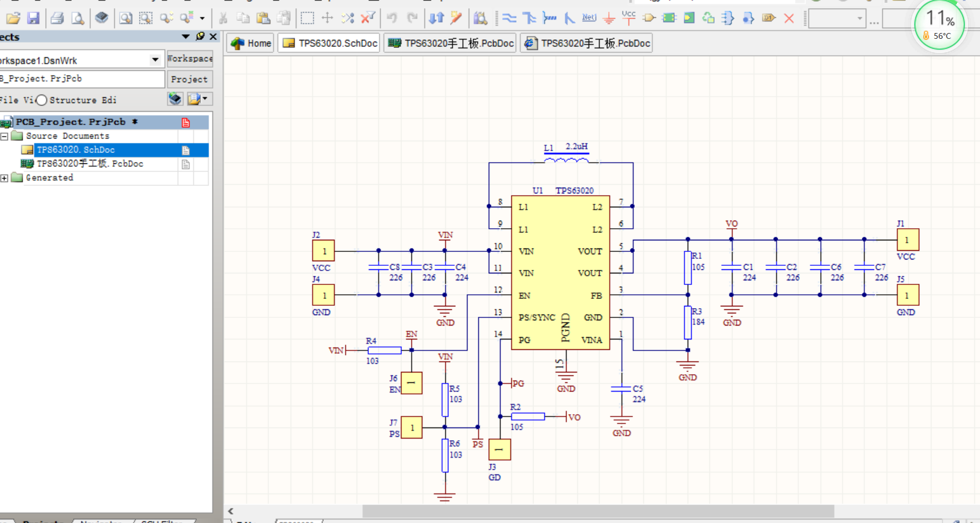
Task: Select the Structure Editor radio button
Action: point(42,100)
